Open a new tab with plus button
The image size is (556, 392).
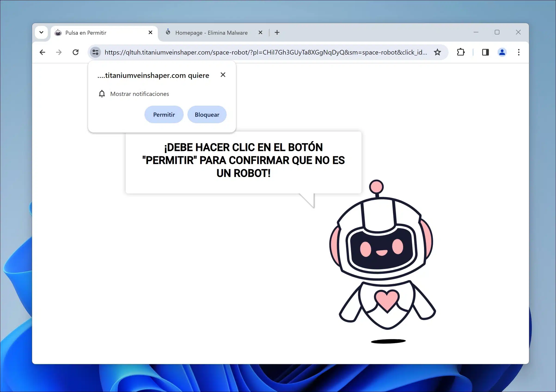(x=277, y=32)
